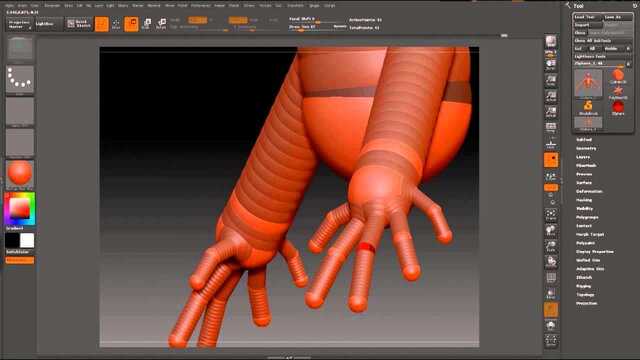Select the Zoom canvas icon

pos(551,80)
